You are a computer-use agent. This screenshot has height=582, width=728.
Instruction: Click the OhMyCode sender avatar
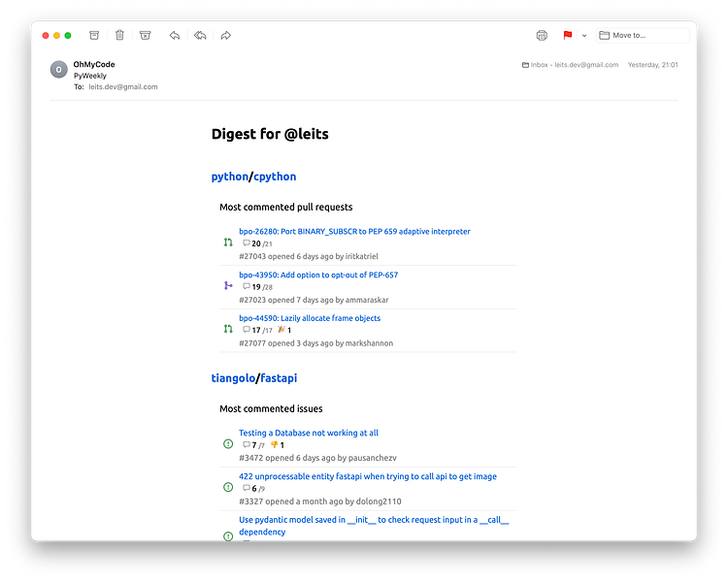point(59,70)
